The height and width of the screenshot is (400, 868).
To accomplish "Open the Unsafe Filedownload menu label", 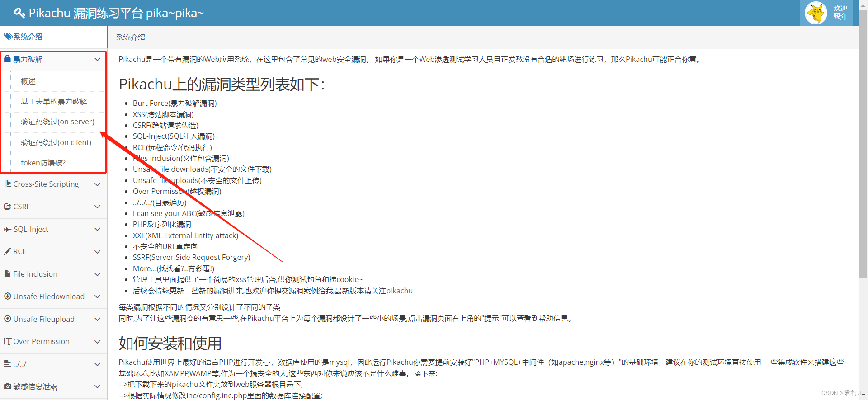I will [x=49, y=296].
